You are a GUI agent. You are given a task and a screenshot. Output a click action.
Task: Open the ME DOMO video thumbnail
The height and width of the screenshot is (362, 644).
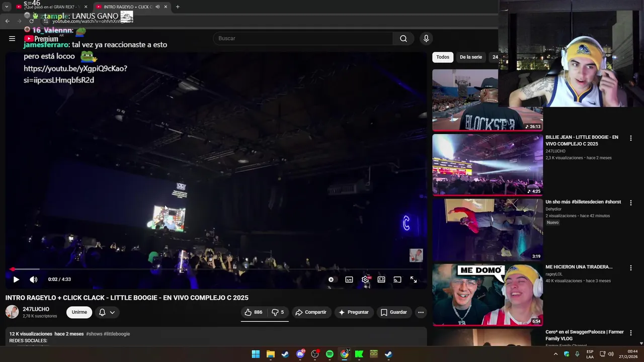click(488, 295)
